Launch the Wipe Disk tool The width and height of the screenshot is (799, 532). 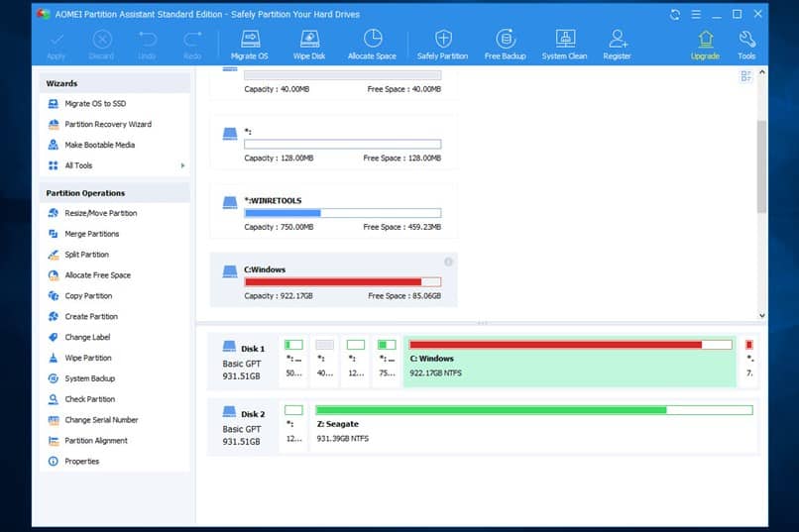309,45
